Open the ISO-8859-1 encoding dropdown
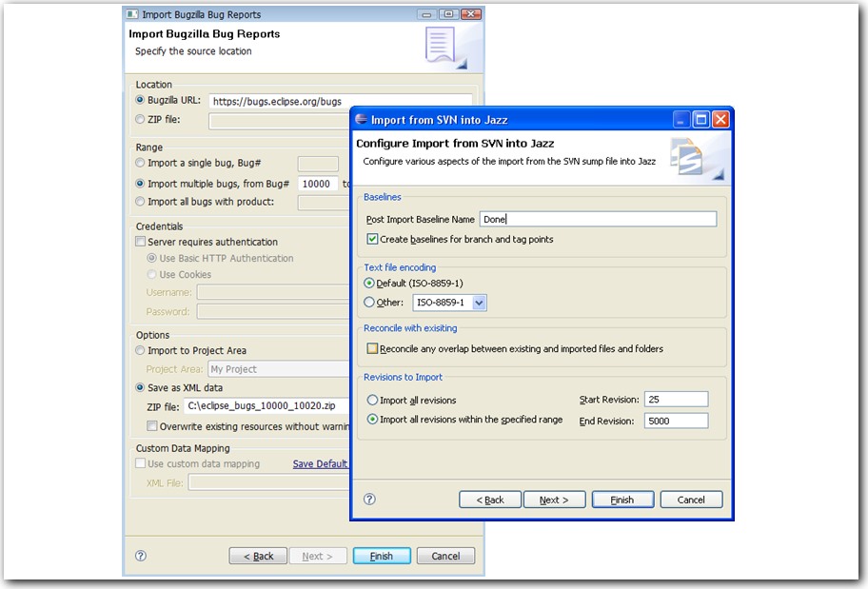The height and width of the screenshot is (589, 868). click(x=479, y=303)
